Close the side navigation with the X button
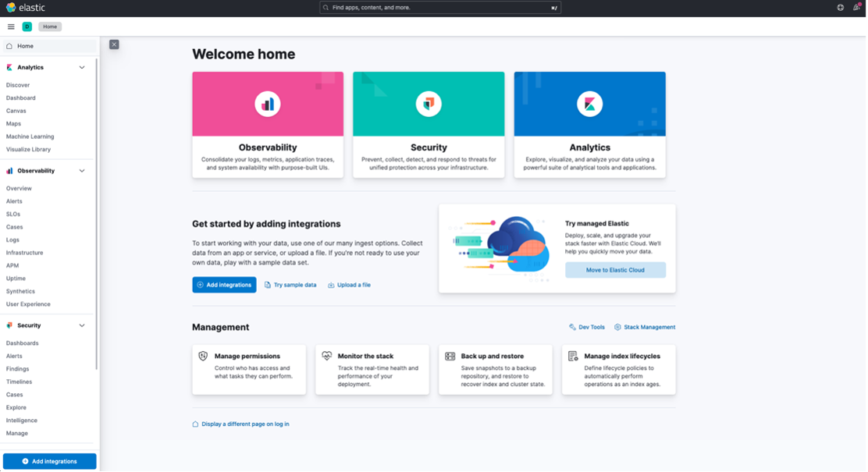 click(114, 44)
